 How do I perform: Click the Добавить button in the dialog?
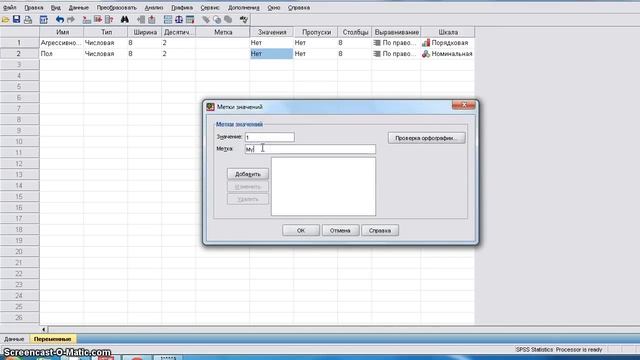248,174
